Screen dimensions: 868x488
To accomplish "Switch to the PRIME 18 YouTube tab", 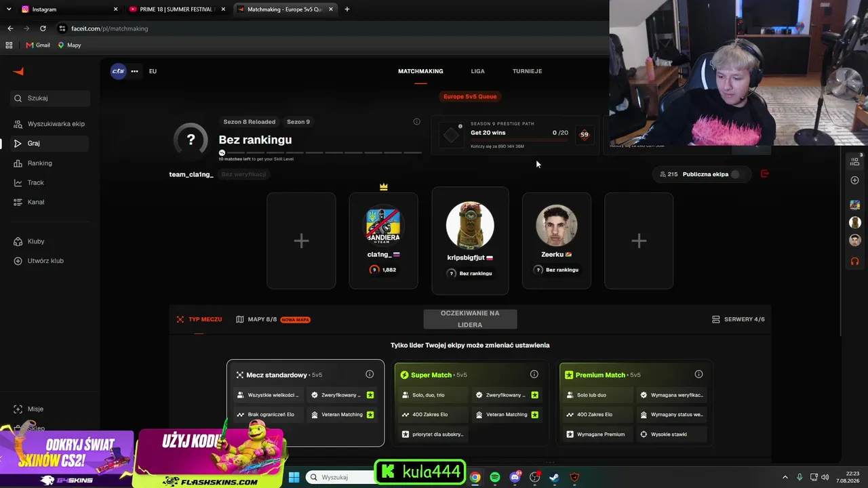I will pyautogui.click(x=176, y=9).
